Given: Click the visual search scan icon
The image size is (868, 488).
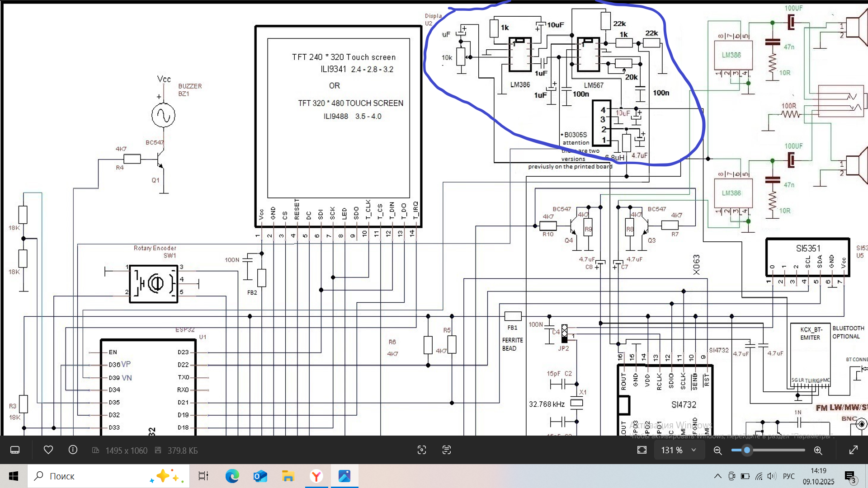Looking at the screenshot, I should click(x=422, y=450).
